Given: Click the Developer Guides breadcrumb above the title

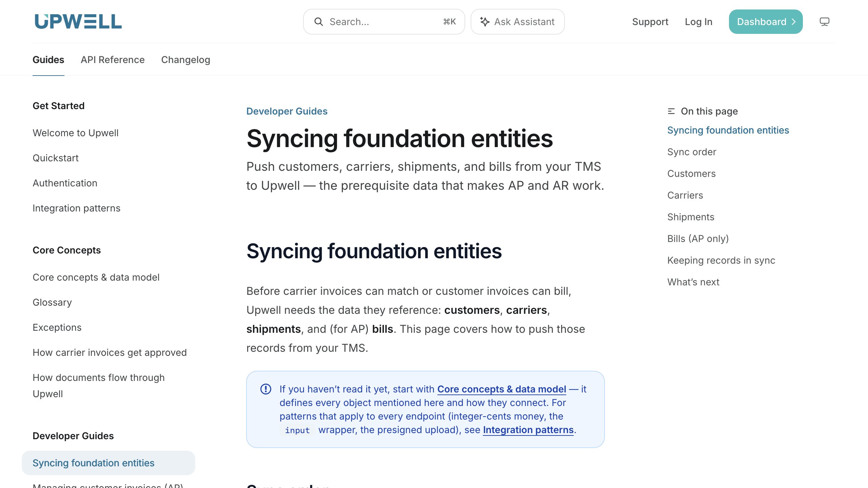Looking at the screenshot, I should coord(287,111).
